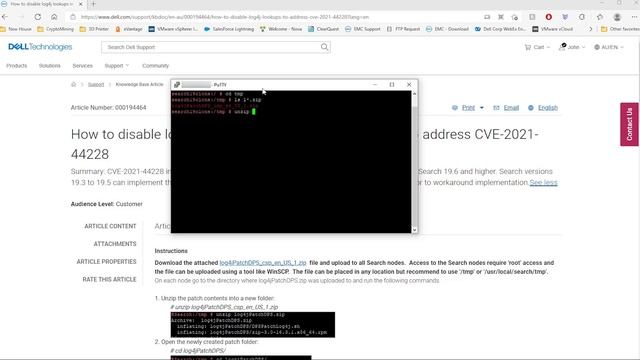Maximize the PuTTY window
Viewport: 640px width, 360px height.
click(391, 84)
